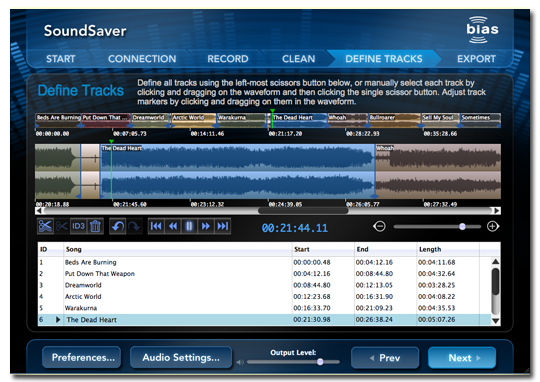This screenshot has width=540, height=382.
Task: Skip to start of track button
Action: pos(156,226)
